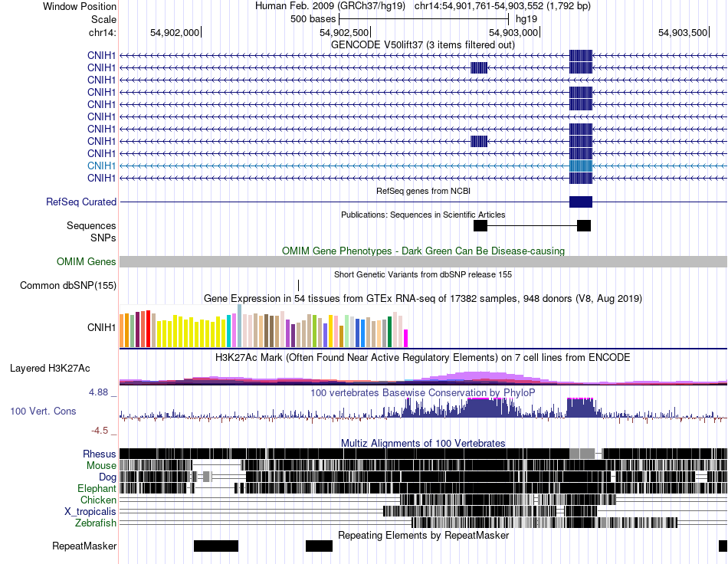The height and width of the screenshot is (564, 728).
Task: Click the single dbSNP variant tick mark
Action: [x=299, y=286]
